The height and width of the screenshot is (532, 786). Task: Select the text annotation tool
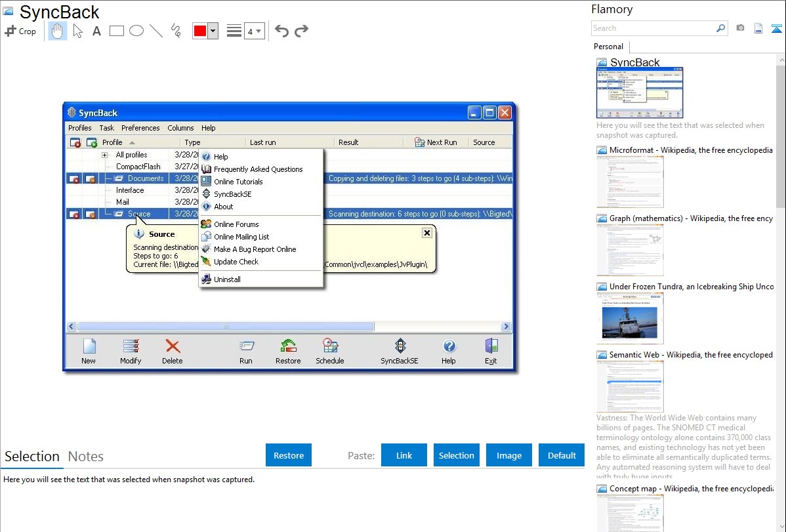click(96, 31)
